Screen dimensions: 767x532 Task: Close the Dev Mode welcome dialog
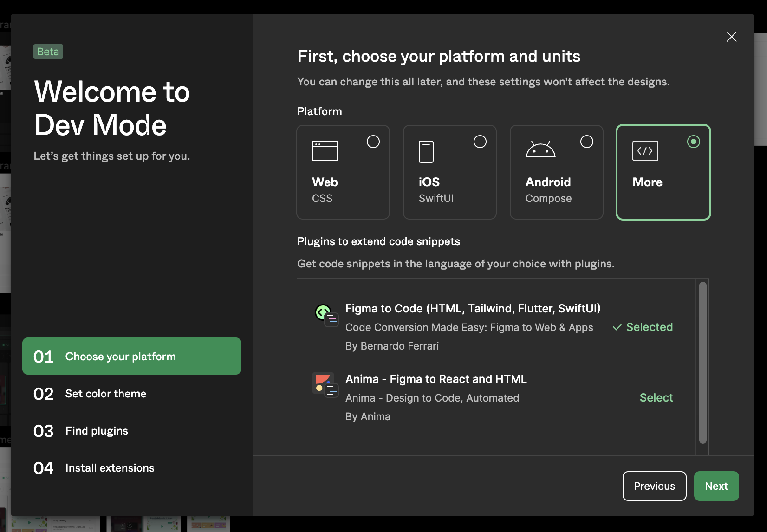[732, 37]
